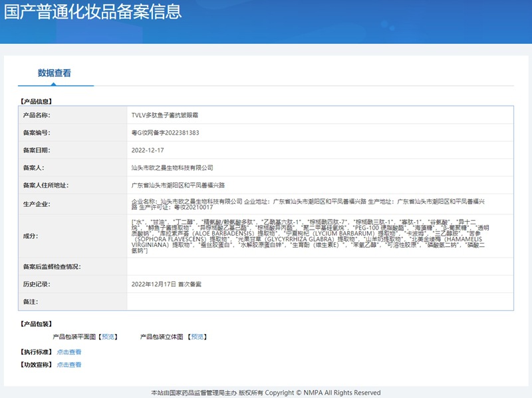
Task: Click the 【执行标准】 section label
Action: 37,351
